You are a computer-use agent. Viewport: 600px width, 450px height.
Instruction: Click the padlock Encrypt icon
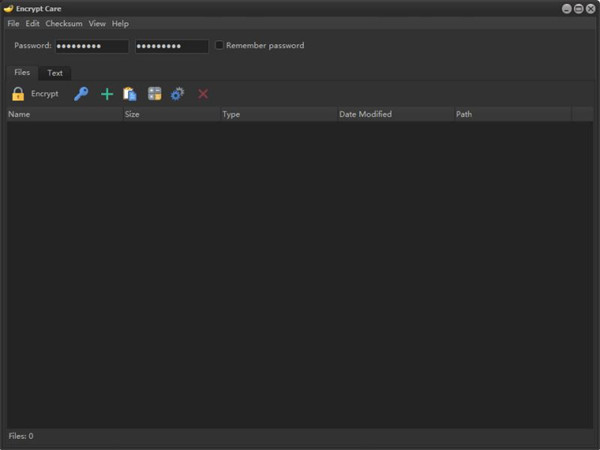(x=18, y=94)
